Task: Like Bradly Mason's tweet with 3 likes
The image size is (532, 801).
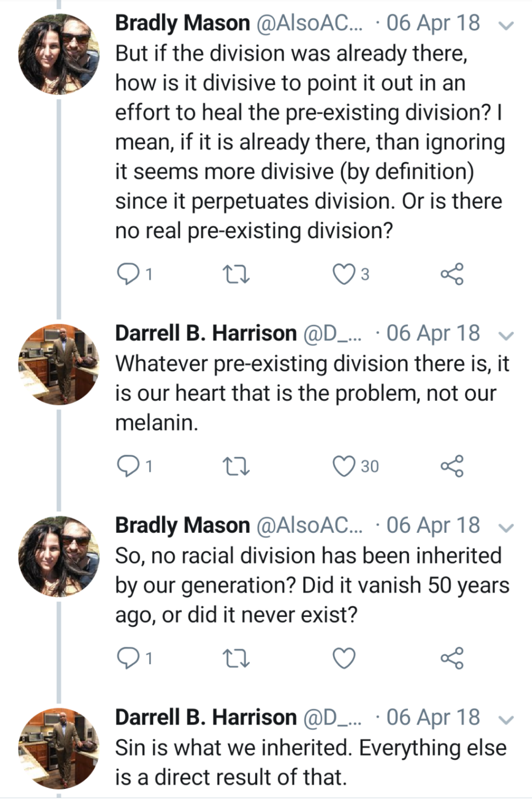Action: click(x=343, y=274)
